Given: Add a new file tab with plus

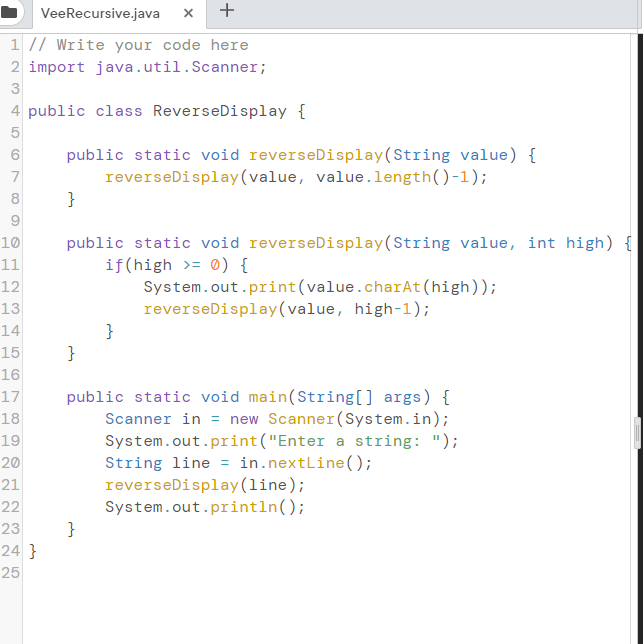Looking at the screenshot, I should point(227,10).
